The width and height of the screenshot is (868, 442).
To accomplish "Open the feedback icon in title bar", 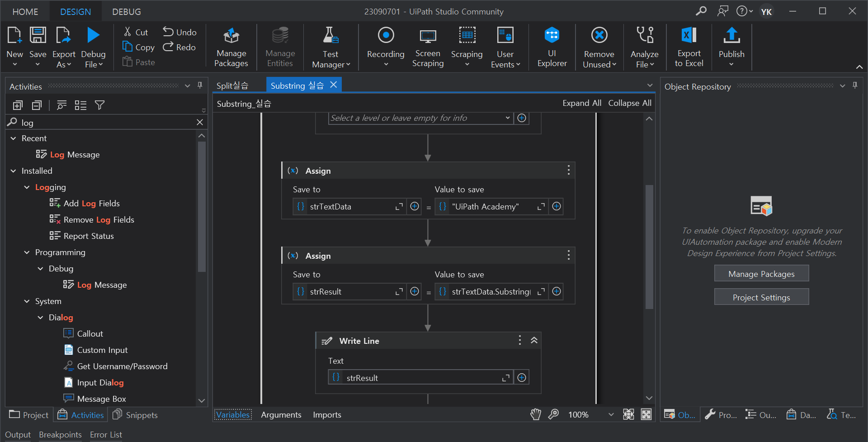I will tap(722, 11).
